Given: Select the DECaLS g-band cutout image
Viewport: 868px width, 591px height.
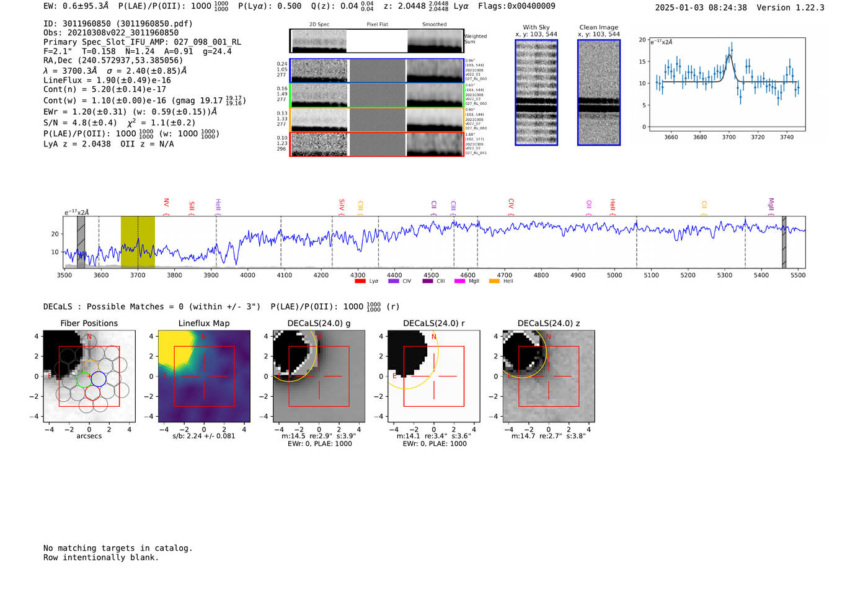Looking at the screenshot, I should tap(319, 376).
